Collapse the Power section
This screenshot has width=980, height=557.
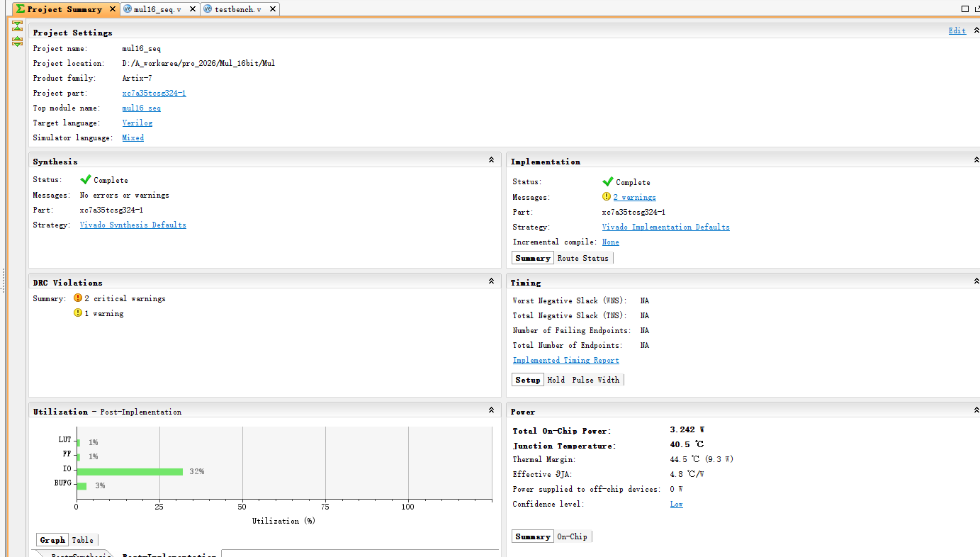pos(976,410)
